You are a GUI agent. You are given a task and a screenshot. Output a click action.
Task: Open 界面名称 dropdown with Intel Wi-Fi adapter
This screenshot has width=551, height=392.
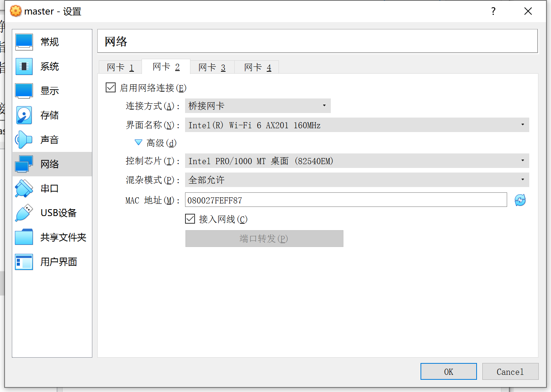click(357, 125)
